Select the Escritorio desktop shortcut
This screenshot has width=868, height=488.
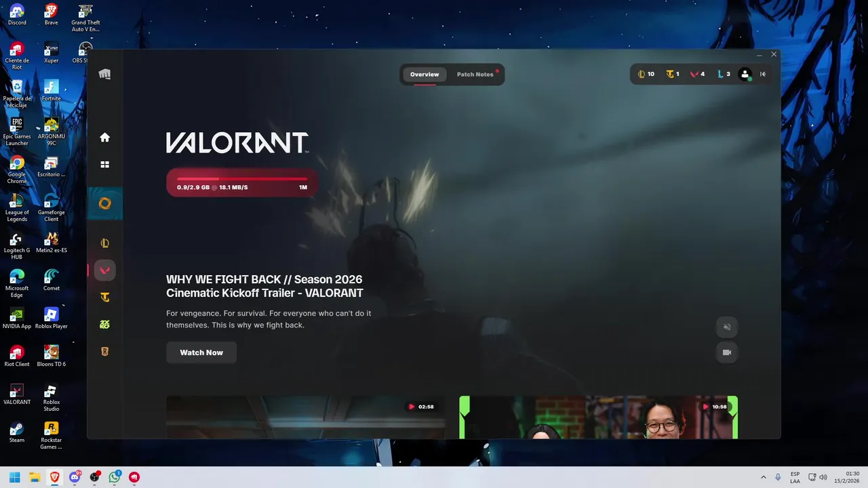coord(52,167)
